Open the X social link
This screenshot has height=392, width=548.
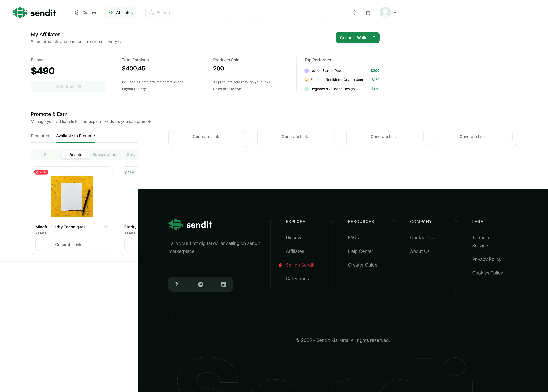coord(178,284)
